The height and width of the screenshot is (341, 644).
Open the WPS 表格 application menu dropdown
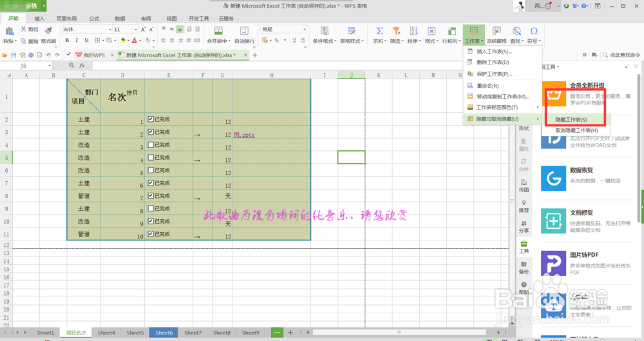click(44, 6)
